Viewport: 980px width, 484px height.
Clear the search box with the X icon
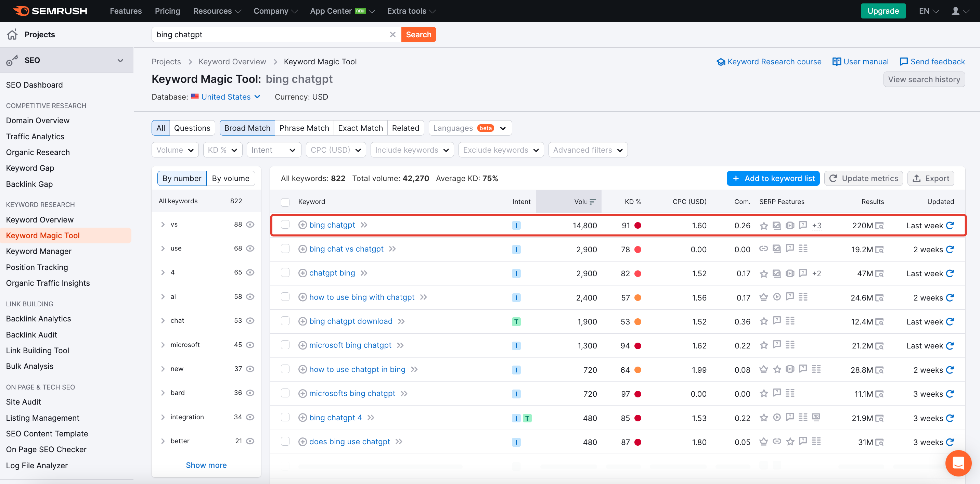point(392,35)
